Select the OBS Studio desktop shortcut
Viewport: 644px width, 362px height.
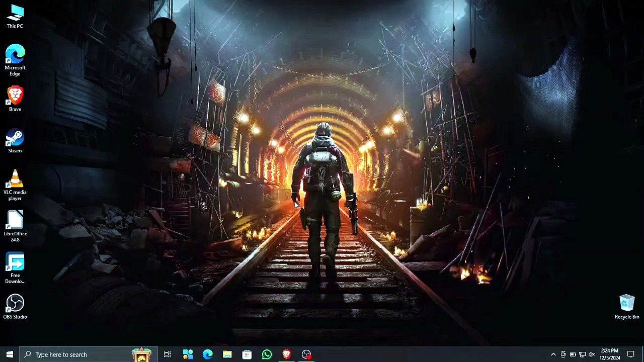click(x=15, y=307)
